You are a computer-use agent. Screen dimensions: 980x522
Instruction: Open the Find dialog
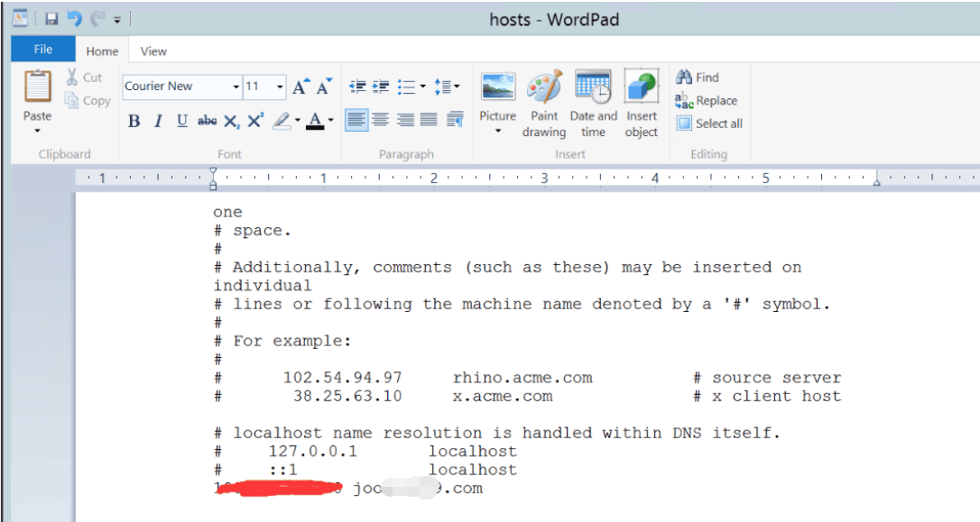tap(698, 78)
